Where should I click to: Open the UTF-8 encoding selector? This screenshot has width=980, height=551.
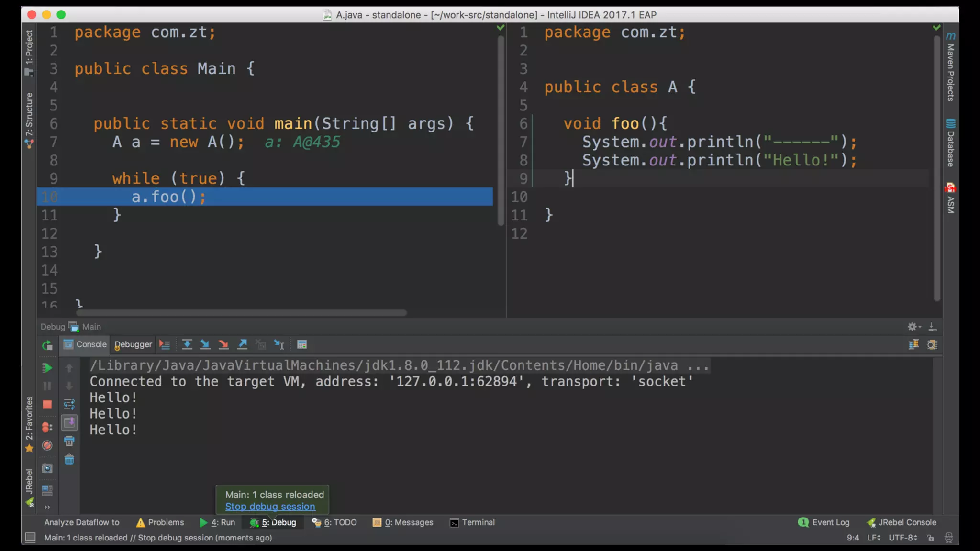coord(903,538)
